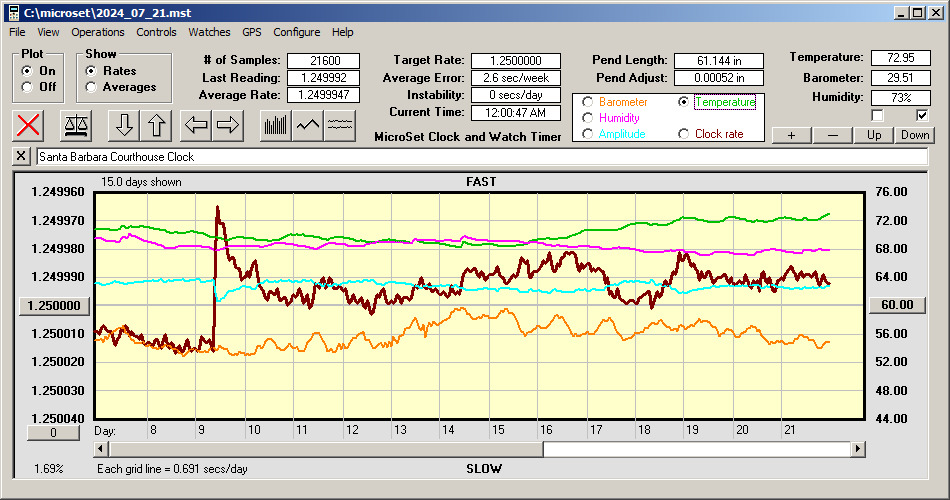Untick the checked box under Humidity

click(x=922, y=116)
